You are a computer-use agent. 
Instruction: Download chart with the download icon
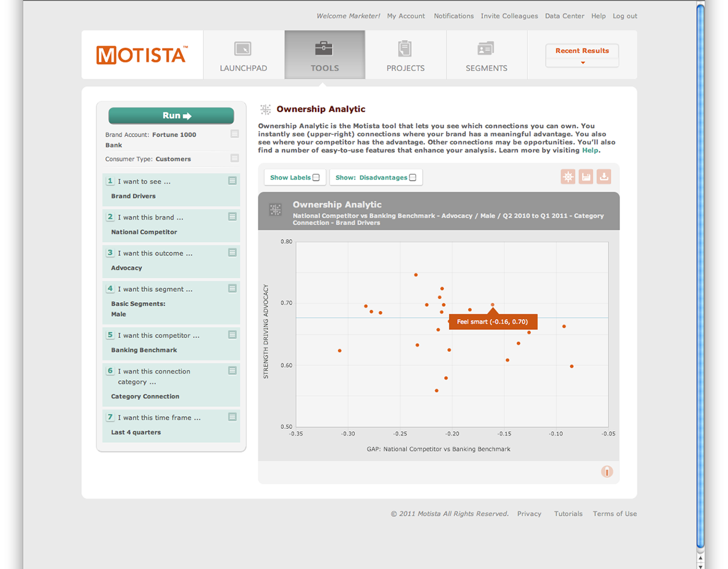(x=603, y=177)
